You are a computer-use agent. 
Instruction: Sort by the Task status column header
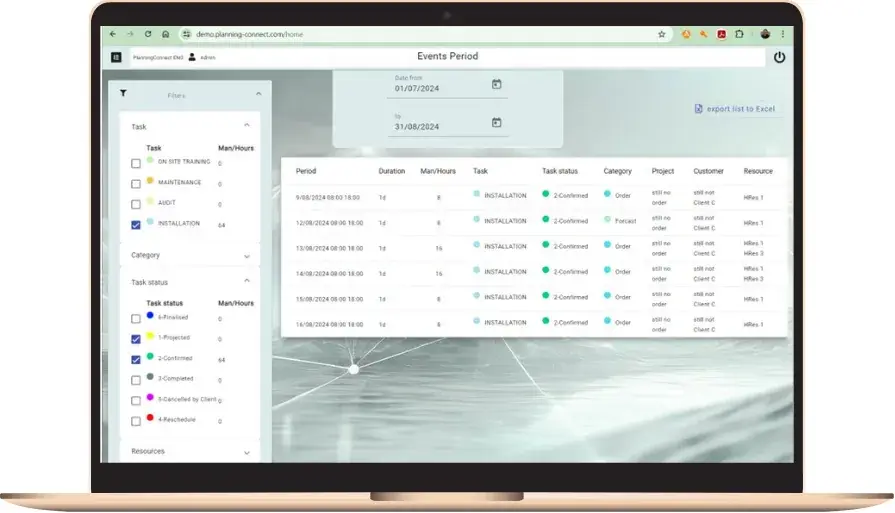coord(559,171)
